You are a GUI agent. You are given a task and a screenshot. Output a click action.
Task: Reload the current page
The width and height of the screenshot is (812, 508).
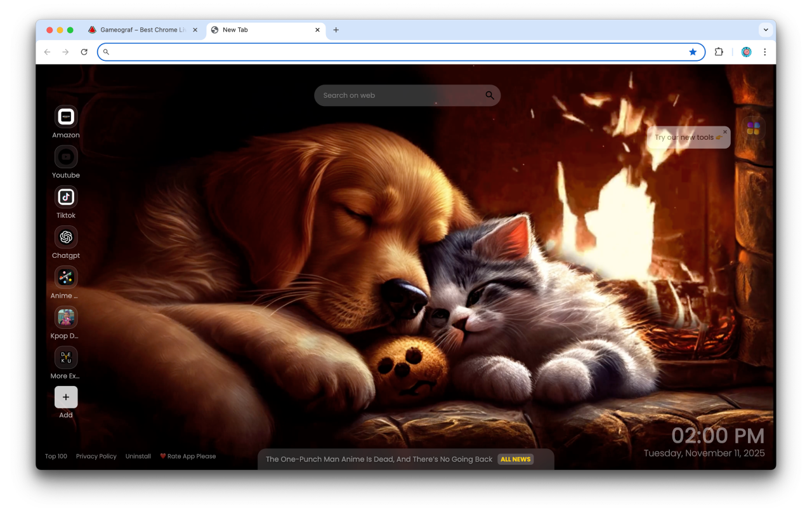tap(84, 52)
